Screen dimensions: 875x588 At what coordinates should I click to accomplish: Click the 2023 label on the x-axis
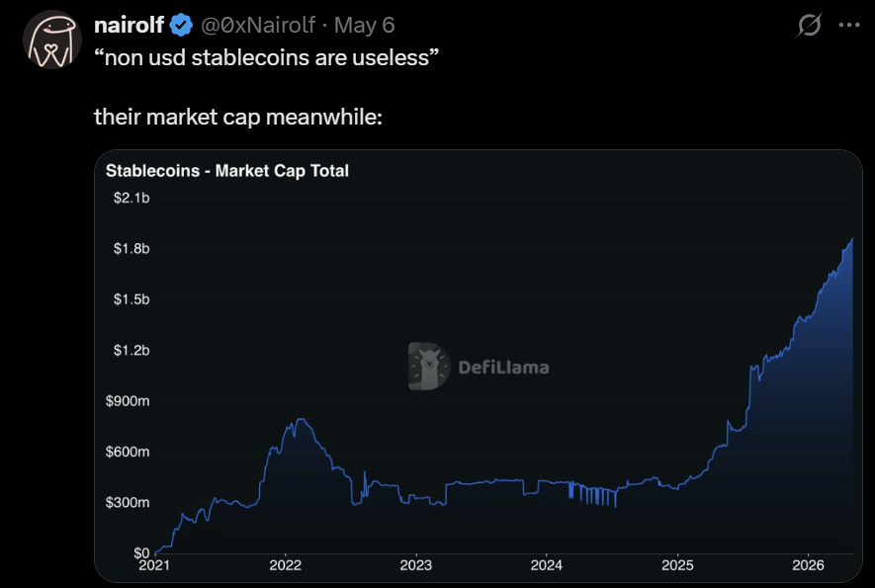click(415, 565)
